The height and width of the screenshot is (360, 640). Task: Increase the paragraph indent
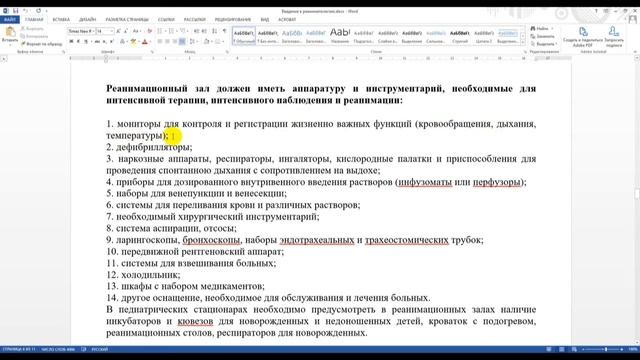coord(204,31)
